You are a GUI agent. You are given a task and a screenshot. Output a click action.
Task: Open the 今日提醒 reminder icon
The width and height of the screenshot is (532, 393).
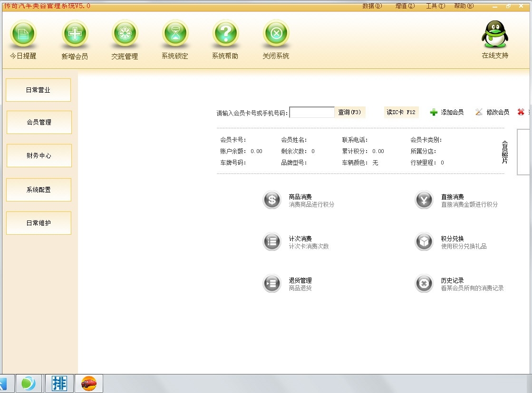click(23, 34)
